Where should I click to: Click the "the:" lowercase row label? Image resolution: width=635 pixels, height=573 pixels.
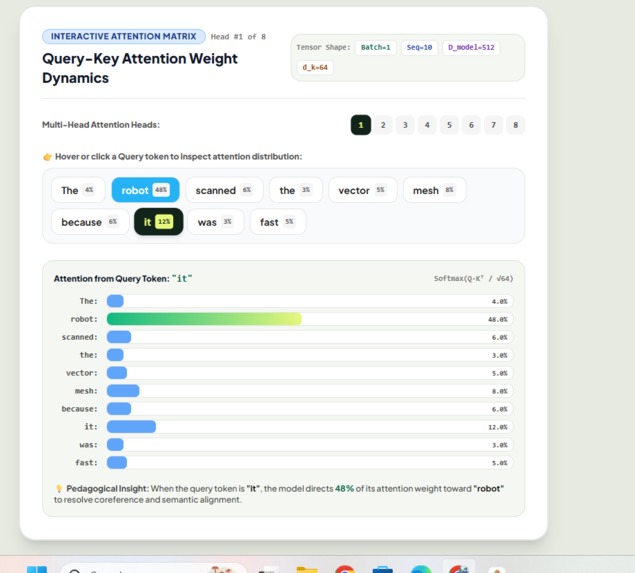click(89, 355)
